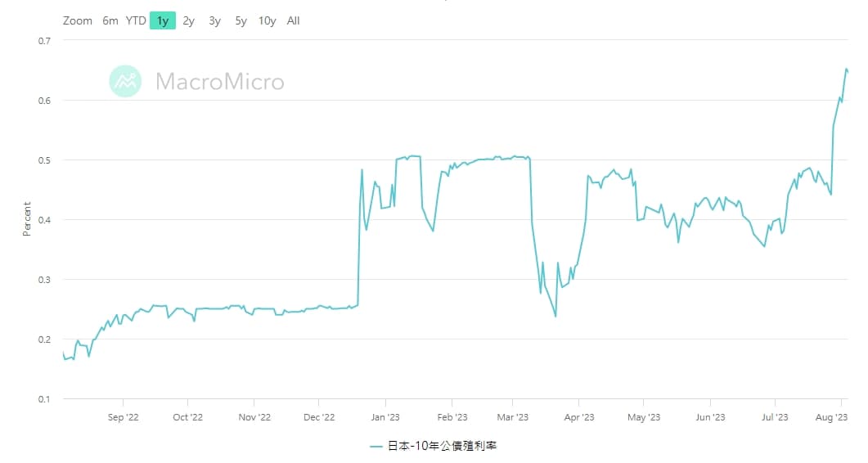Click the Sep '22 axis label
The image size is (868, 463).
(x=123, y=417)
